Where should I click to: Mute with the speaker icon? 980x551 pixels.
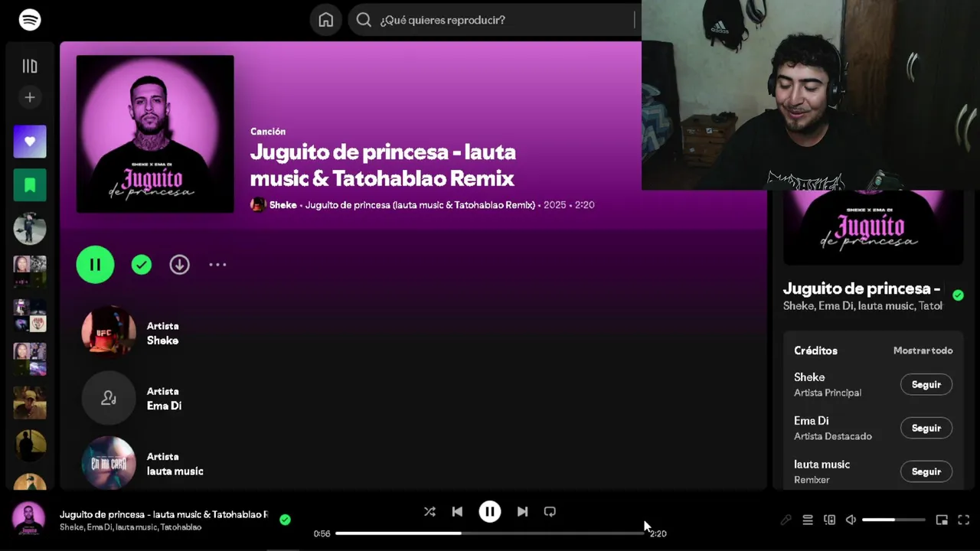[851, 520]
